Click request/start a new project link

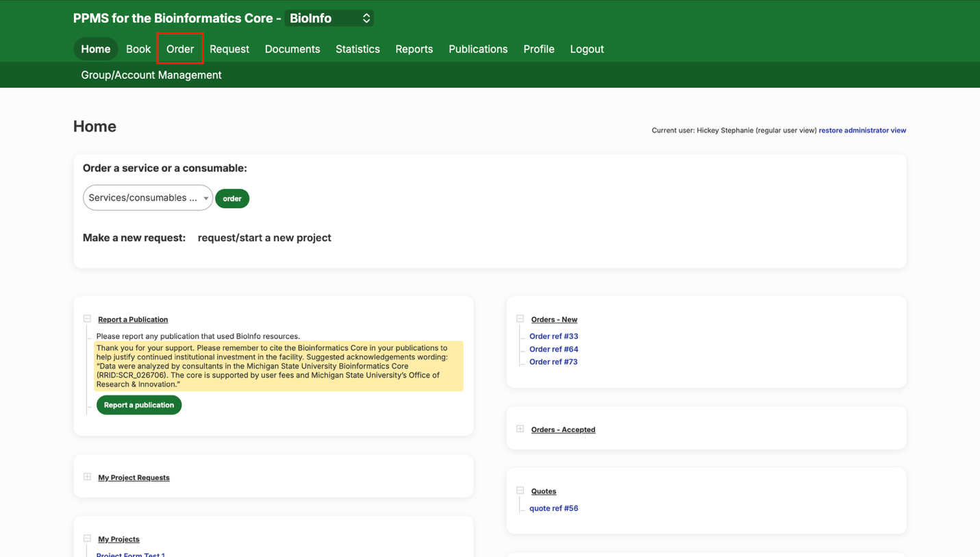click(264, 238)
